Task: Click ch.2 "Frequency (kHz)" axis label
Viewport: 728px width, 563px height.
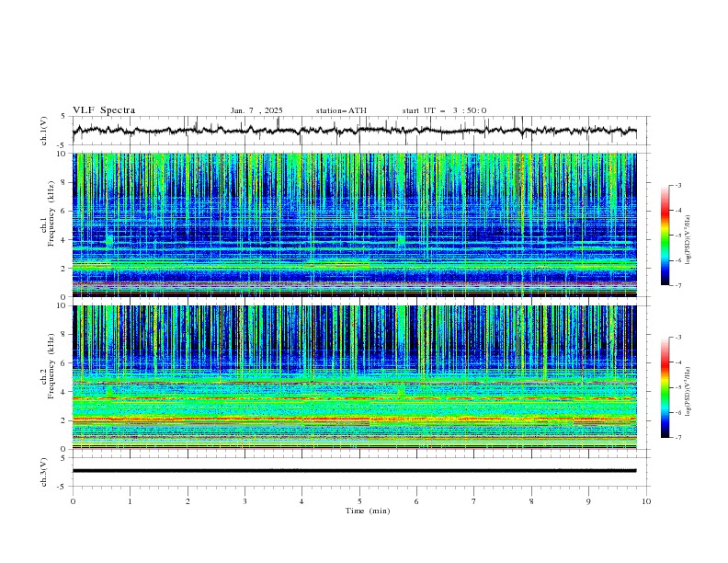Action: pyautogui.click(x=51, y=366)
